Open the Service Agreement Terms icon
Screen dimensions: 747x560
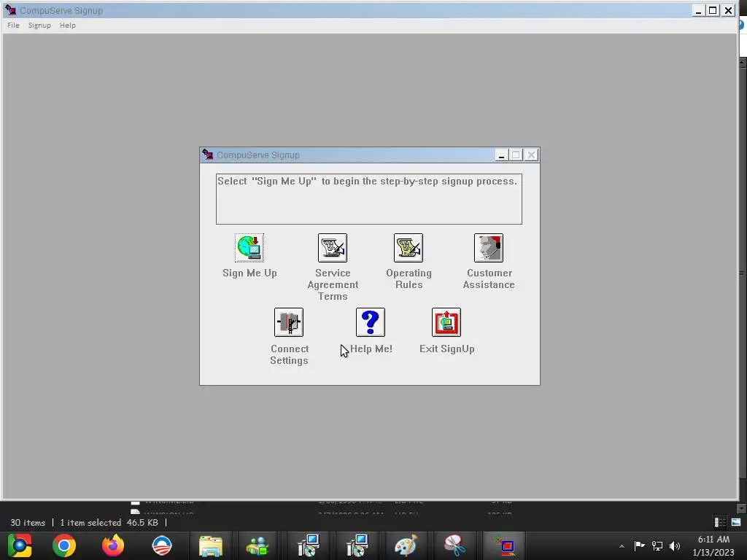coord(333,248)
